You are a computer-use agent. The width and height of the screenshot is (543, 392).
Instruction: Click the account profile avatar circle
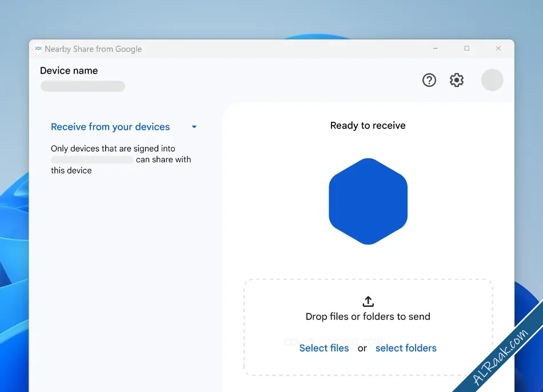tap(492, 80)
